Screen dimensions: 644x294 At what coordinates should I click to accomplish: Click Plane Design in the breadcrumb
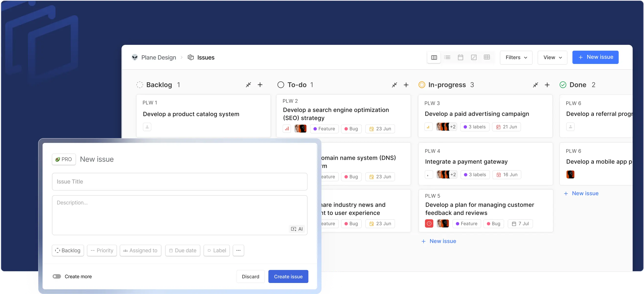coord(159,58)
